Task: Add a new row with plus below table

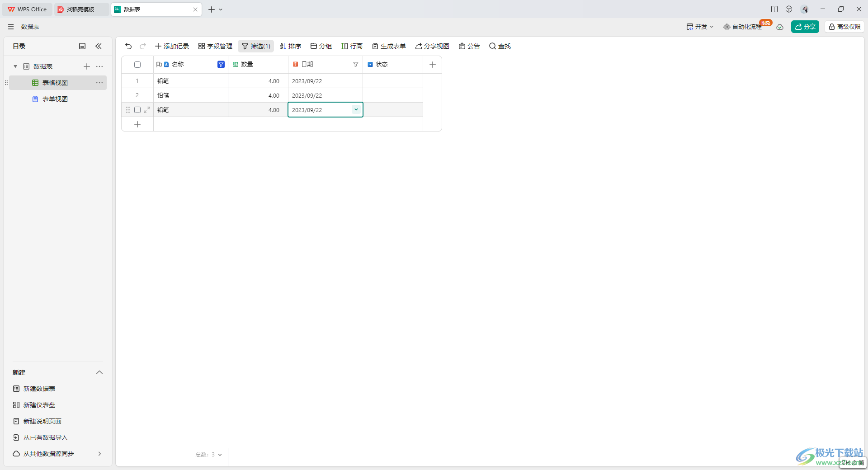Action: [x=137, y=124]
